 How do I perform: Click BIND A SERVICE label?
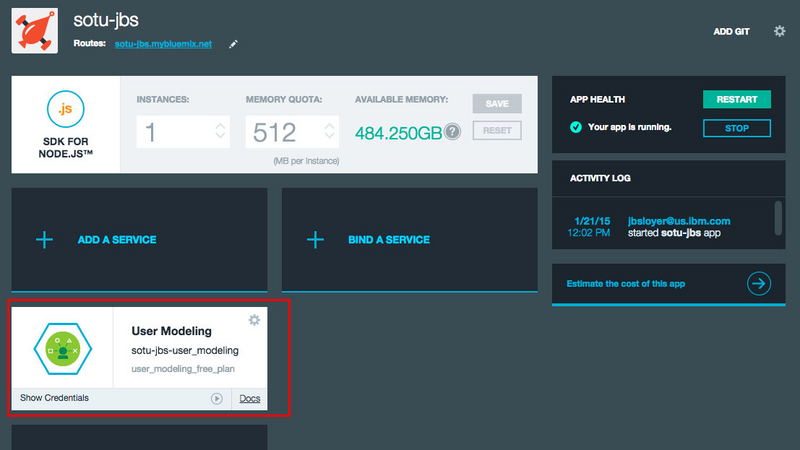pos(389,240)
